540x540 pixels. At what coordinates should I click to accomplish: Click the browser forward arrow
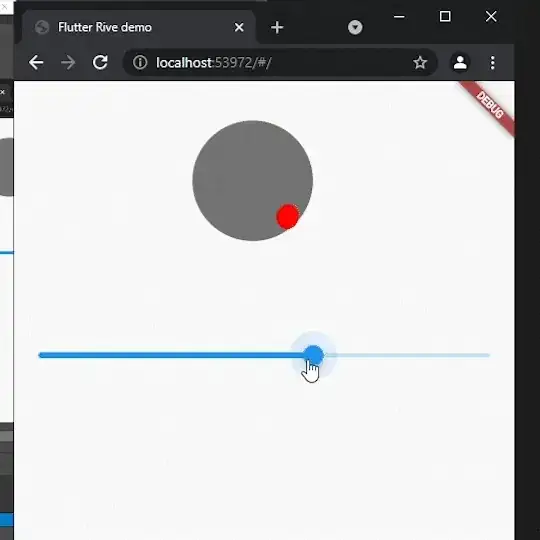pyautogui.click(x=68, y=63)
